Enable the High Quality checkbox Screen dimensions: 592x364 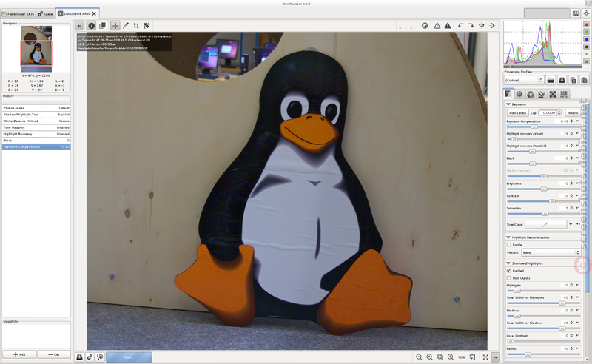point(508,278)
